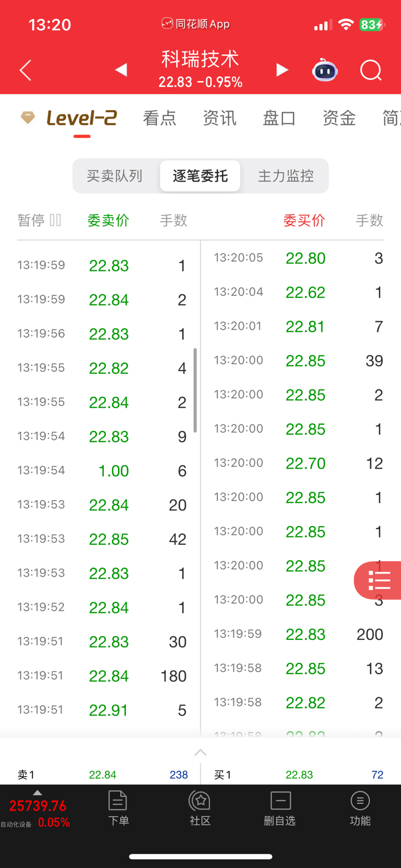Pause the order feed with 暂停
Screen dimensions: 401x868
(x=39, y=220)
